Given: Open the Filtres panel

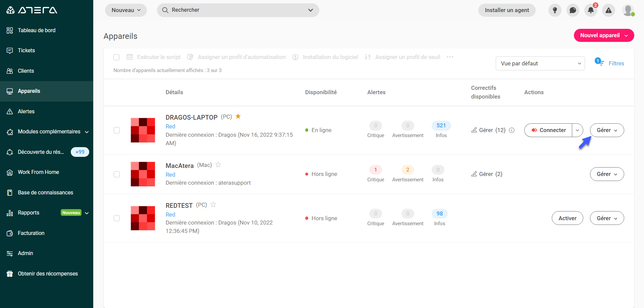Looking at the screenshot, I should [609, 63].
